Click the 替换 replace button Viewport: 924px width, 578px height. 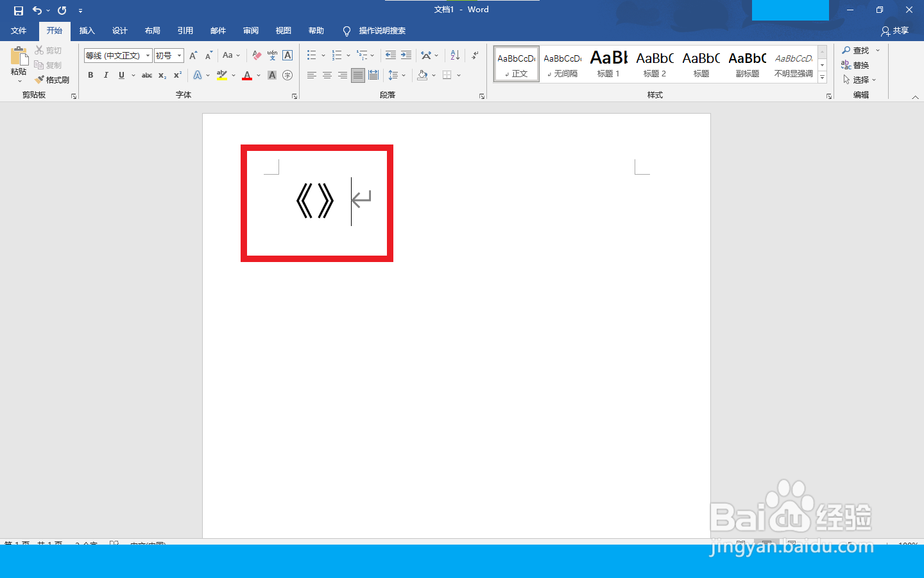pyautogui.click(x=856, y=65)
